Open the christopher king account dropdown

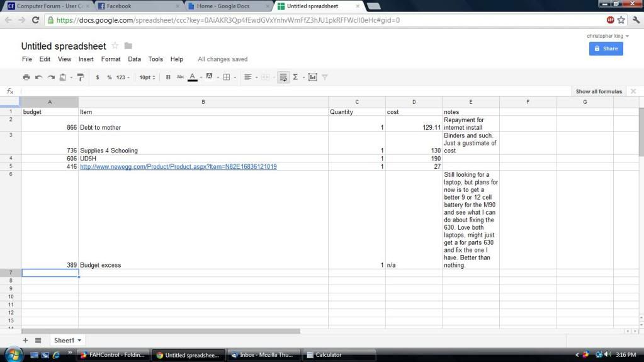[607, 36]
